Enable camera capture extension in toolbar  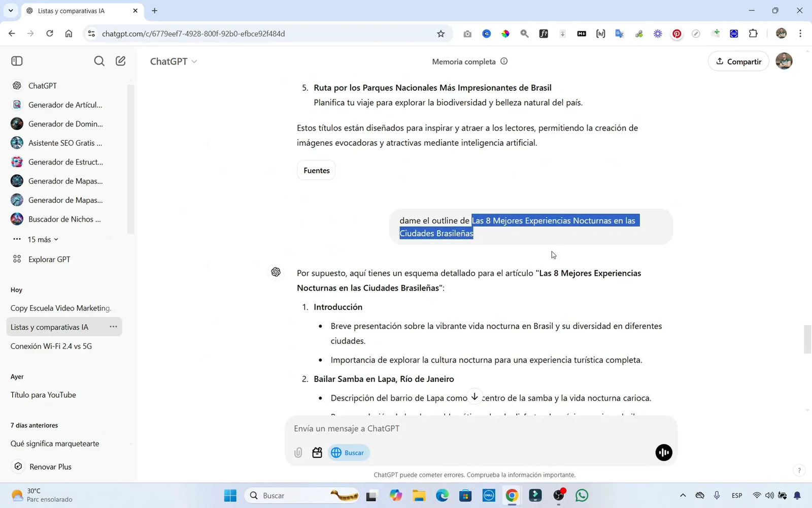[x=467, y=34]
